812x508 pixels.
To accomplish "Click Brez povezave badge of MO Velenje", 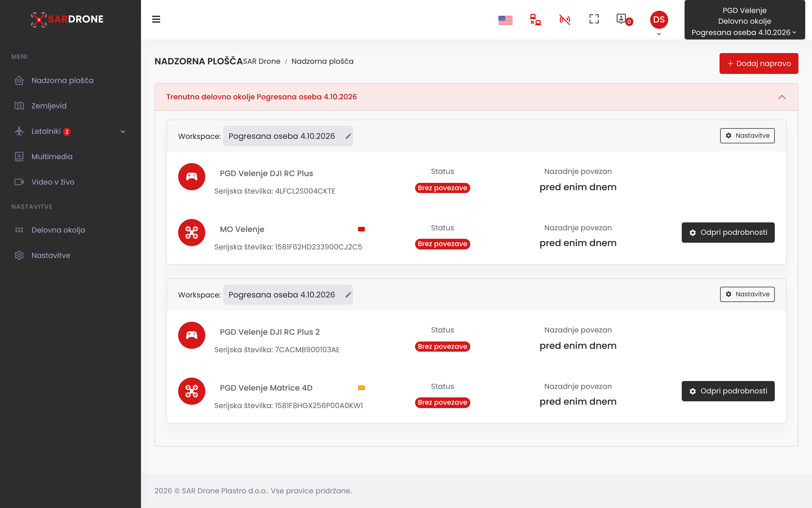I will [x=442, y=244].
